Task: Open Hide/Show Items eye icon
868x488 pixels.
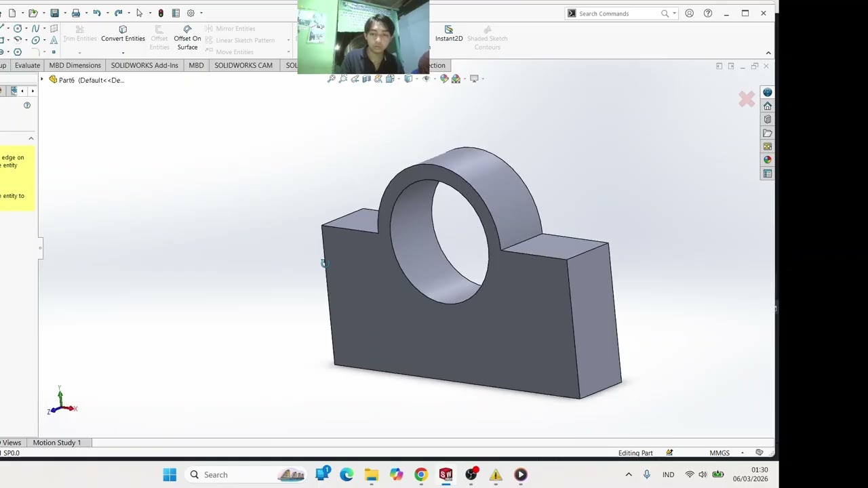Action: 426,79
